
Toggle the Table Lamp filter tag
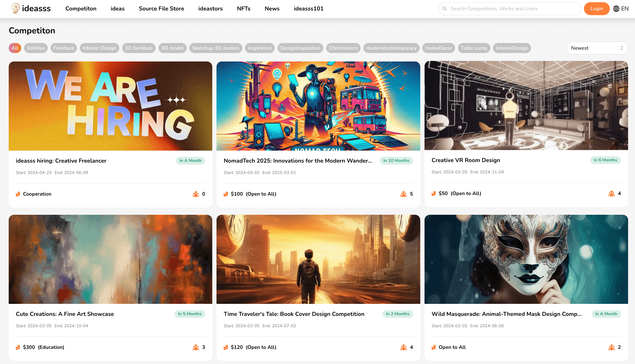[474, 48]
